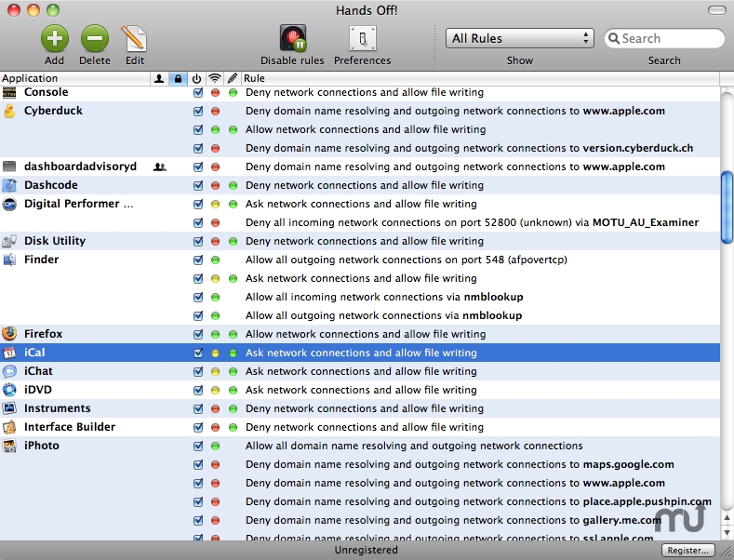
Task: Click the Delete rule icon
Action: pos(94,39)
